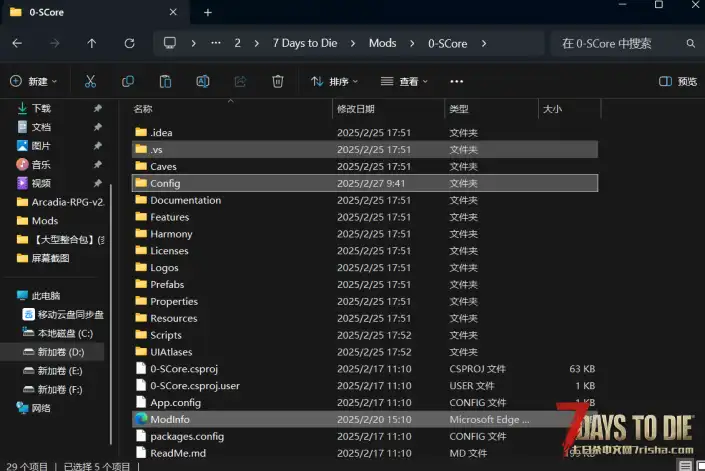Screen dimensions: 705x471
Task: Click the Forward navigation arrow
Action: 54,43
